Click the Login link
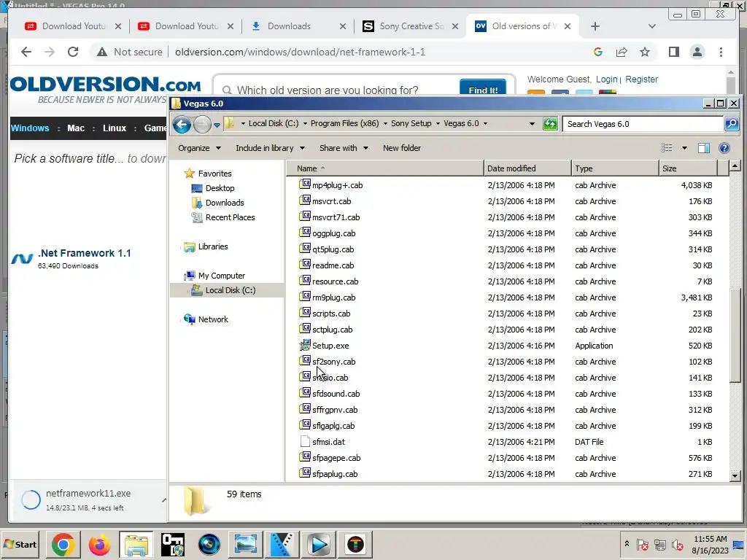747x560 pixels. click(606, 79)
